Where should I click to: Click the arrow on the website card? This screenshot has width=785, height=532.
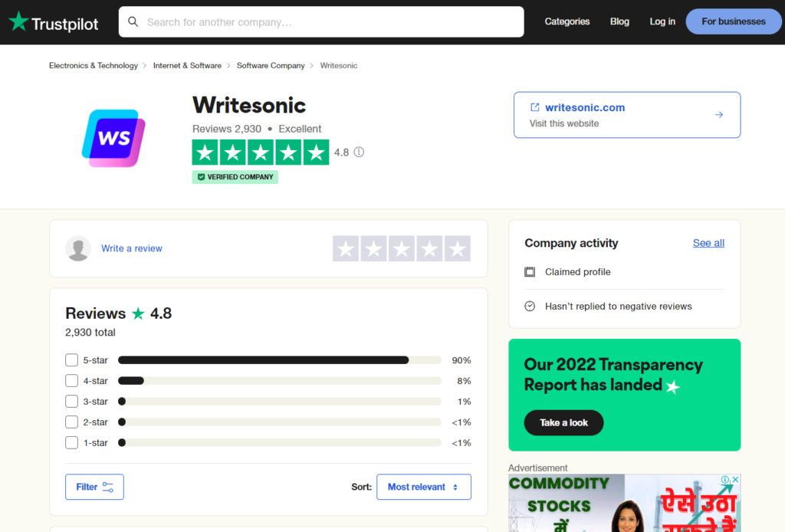[x=719, y=115]
